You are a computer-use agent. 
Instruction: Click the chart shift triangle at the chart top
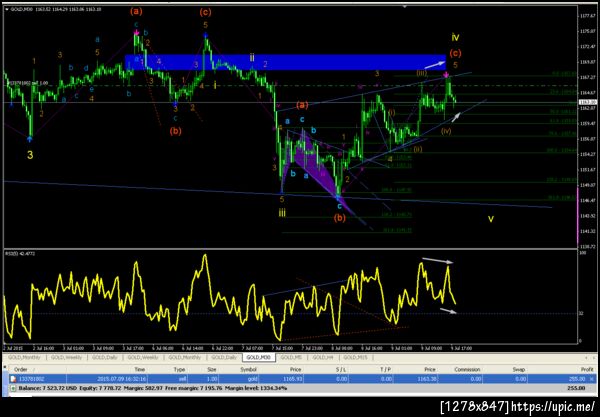click(405, 5)
